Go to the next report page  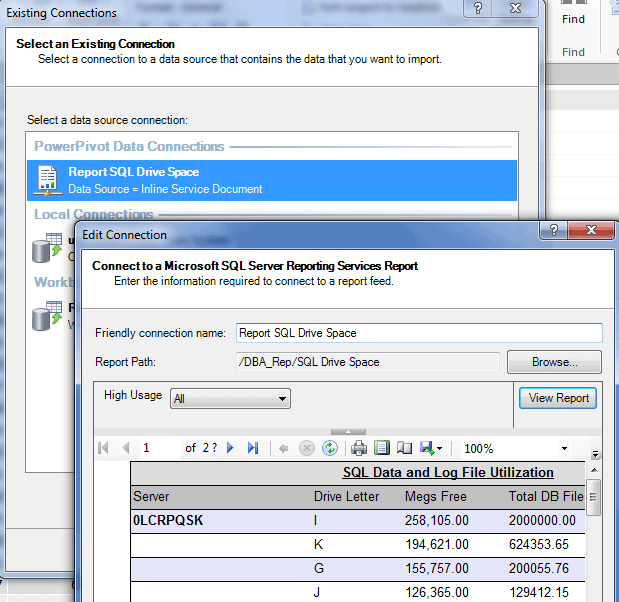231,449
